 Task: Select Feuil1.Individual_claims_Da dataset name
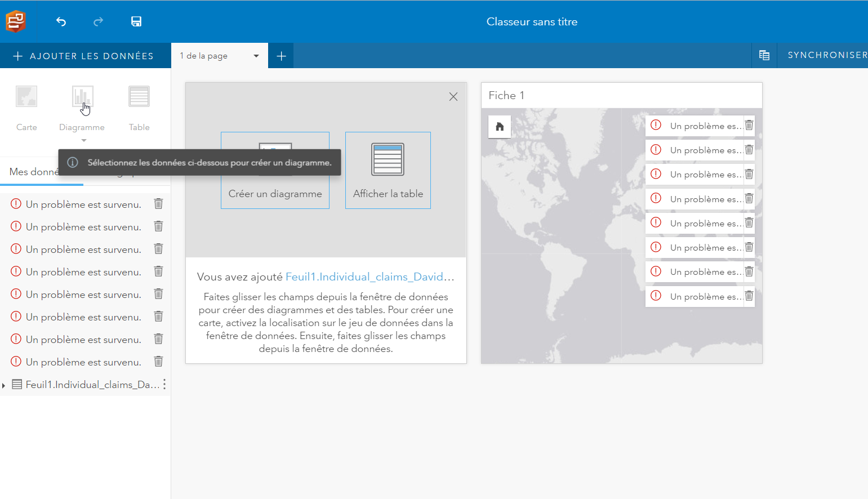click(92, 385)
